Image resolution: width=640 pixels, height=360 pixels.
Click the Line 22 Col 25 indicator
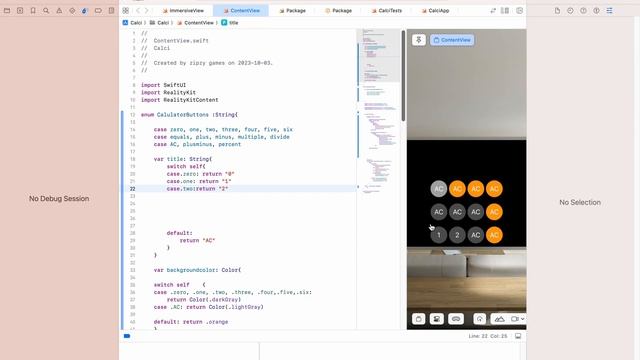488,336
